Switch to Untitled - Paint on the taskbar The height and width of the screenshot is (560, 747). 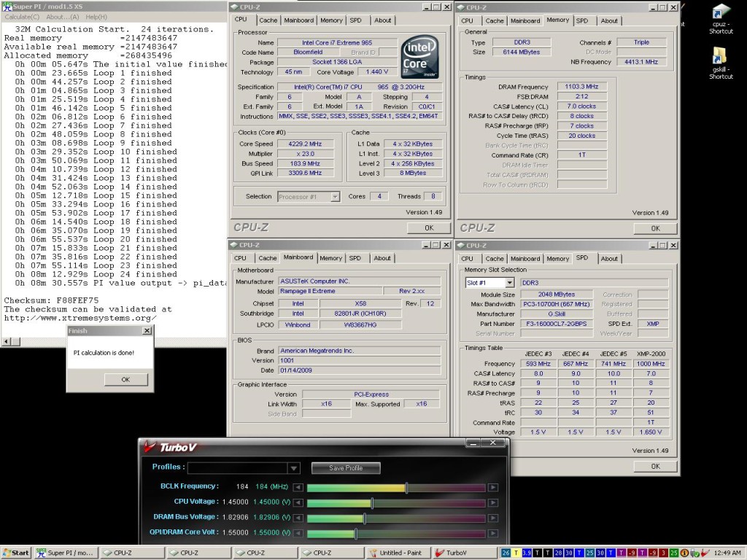[x=400, y=553]
